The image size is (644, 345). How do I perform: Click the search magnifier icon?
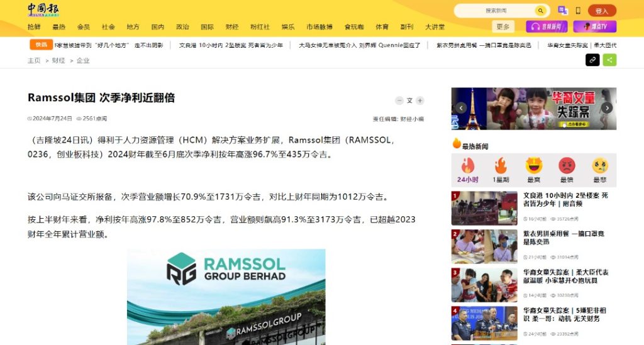point(540,11)
